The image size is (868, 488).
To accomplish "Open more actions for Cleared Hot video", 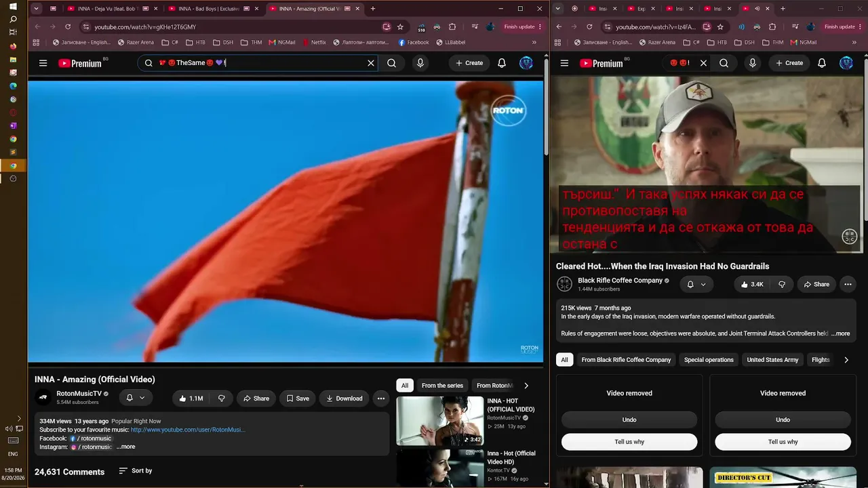I will pos(848,285).
